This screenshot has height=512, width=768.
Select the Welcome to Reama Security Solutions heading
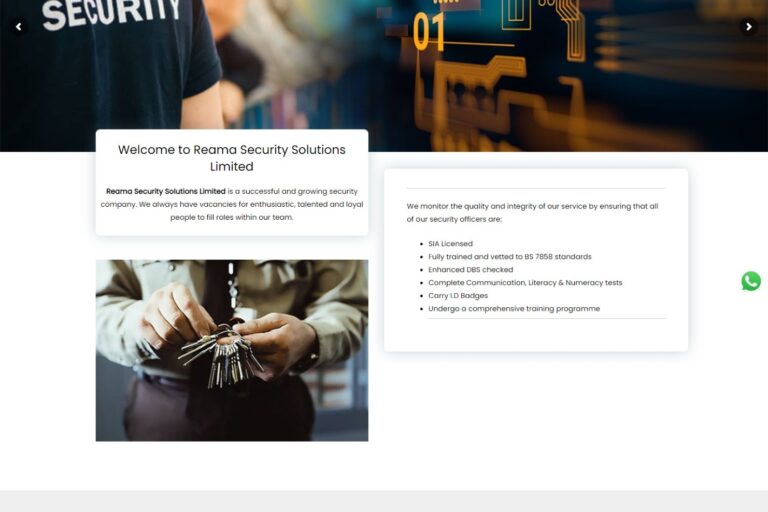point(232,158)
